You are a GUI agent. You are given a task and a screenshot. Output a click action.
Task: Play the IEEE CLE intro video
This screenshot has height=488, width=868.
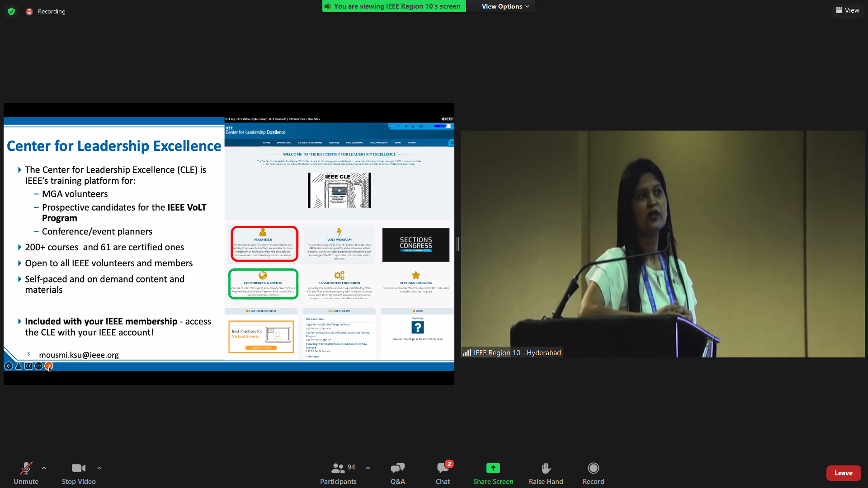[x=339, y=191]
